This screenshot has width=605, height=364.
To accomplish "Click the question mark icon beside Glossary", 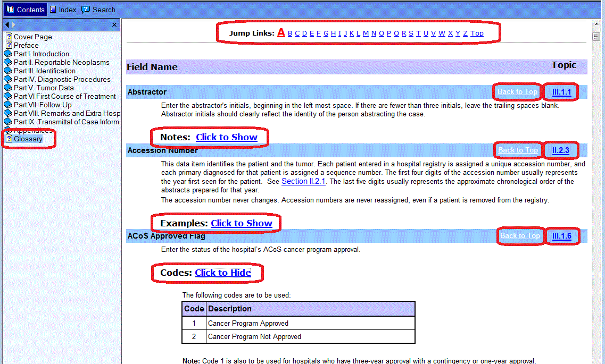I will coord(9,139).
